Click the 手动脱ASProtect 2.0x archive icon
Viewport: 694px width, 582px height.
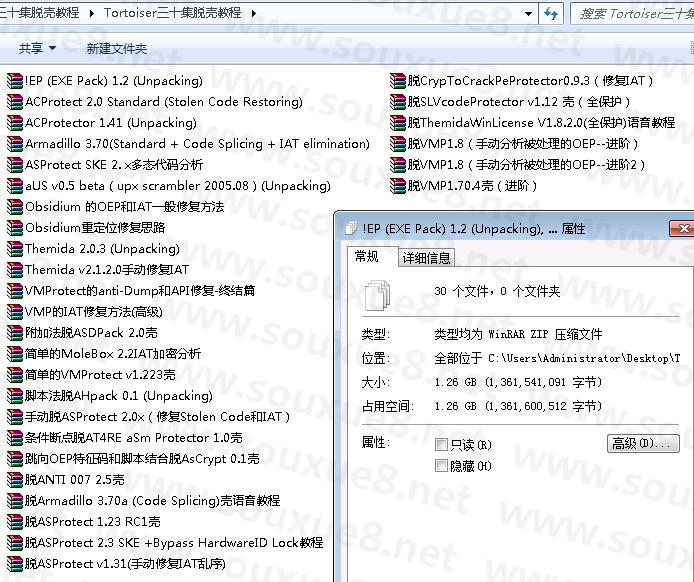pos(15,417)
